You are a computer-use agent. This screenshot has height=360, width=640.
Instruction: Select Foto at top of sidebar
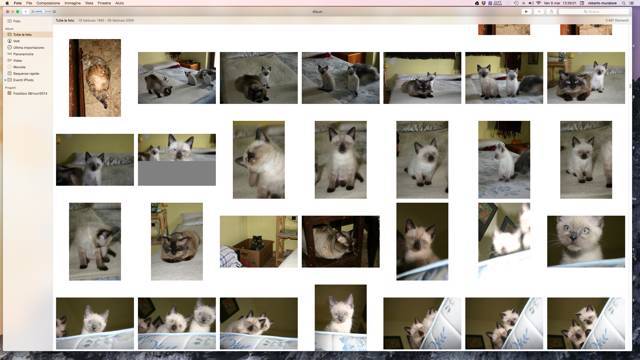coord(17,21)
